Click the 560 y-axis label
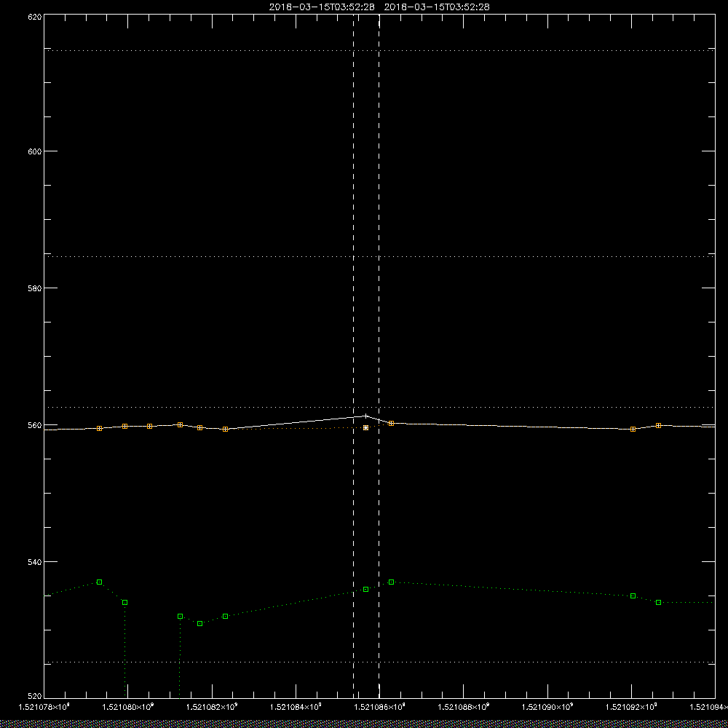Screen dimensions: 728x728 [x=35, y=425]
